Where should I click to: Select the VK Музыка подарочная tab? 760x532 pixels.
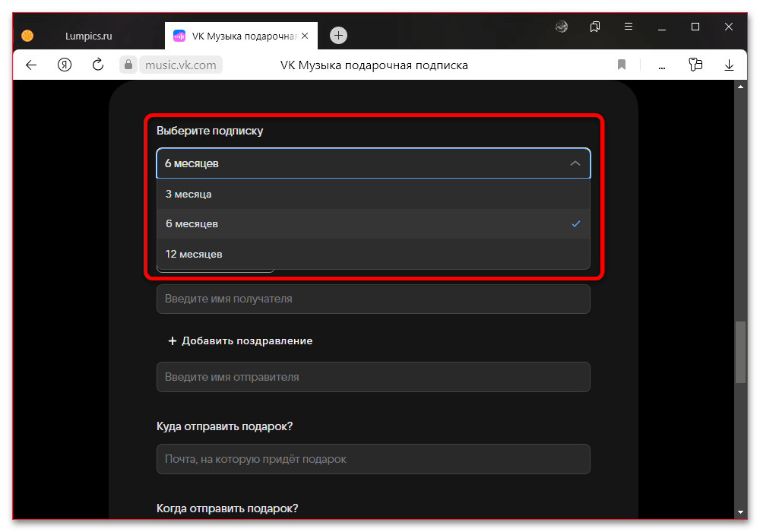point(241,36)
